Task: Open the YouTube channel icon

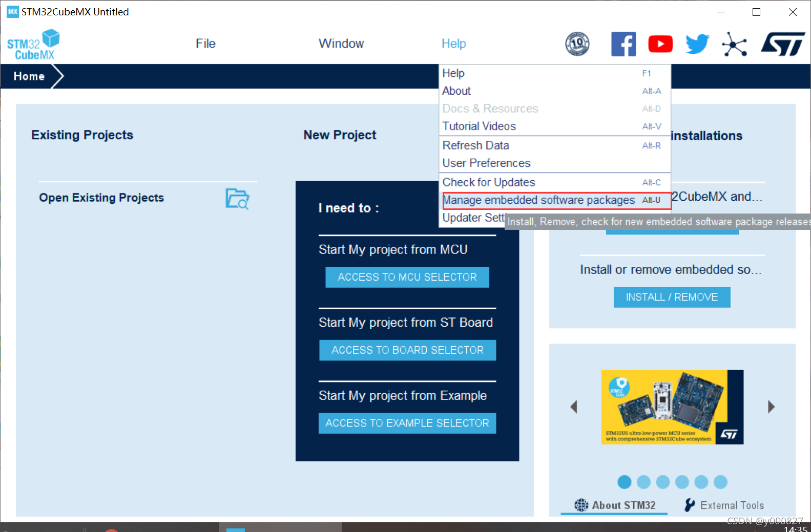Action: pyautogui.click(x=660, y=44)
